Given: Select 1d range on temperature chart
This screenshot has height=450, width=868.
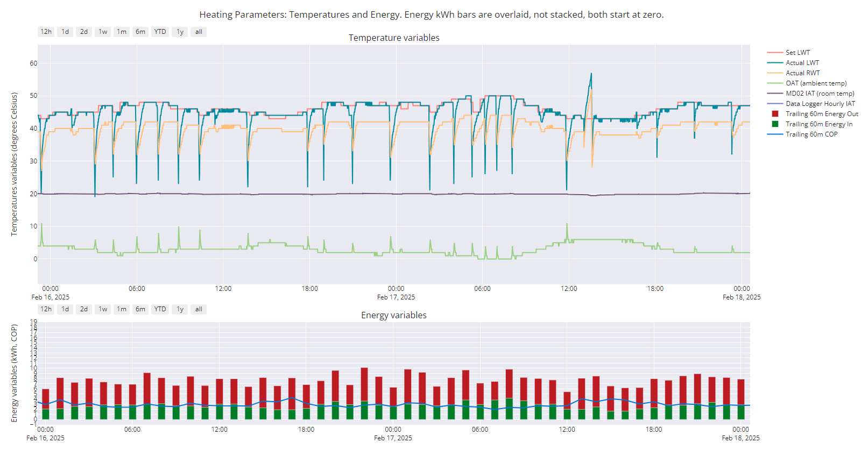Looking at the screenshot, I should pos(65,32).
